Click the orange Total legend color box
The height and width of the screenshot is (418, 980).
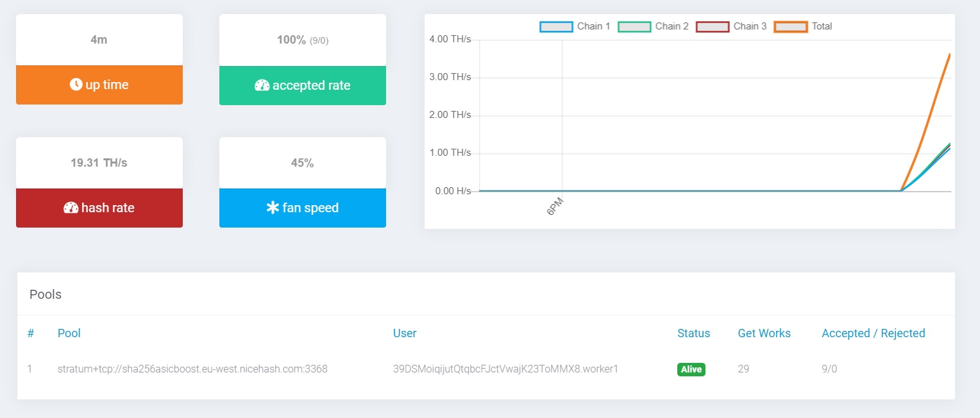point(791,26)
